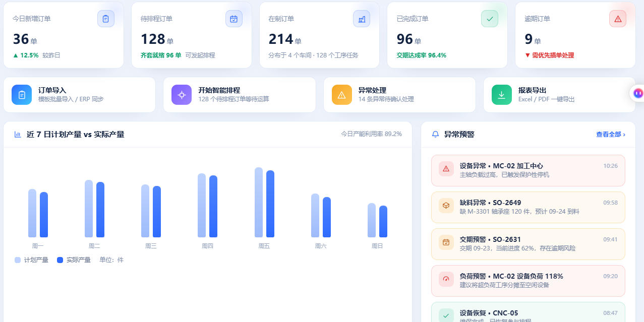The height and width of the screenshot is (322, 644).
Task: Click the factory icon on 在制订单 card
Action: [x=362, y=19]
